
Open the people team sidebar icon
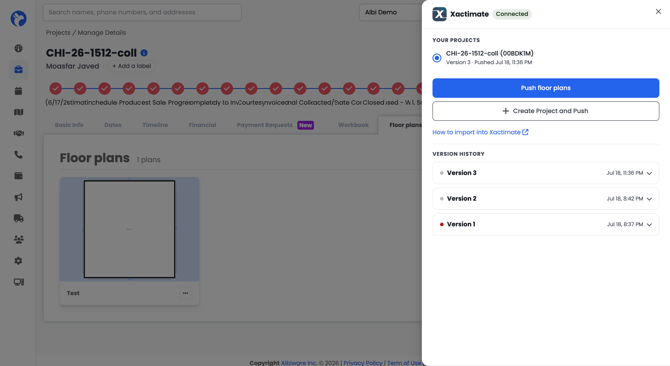tap(18, 239)
